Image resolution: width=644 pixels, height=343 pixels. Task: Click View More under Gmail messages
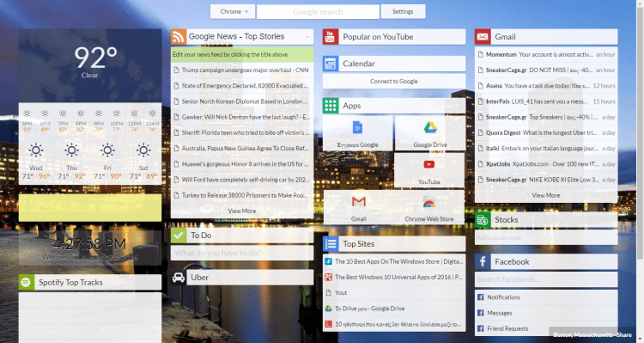coord(546,195)
